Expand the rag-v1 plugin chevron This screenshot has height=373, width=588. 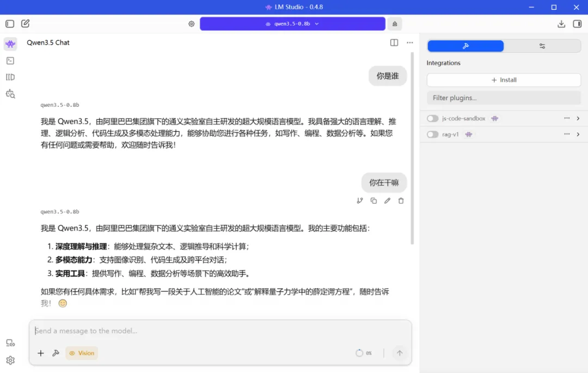click(x=578, y=134)
